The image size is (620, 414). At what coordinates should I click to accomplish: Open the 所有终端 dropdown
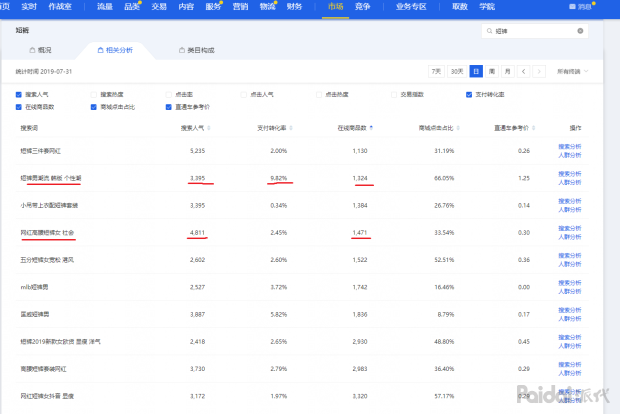point(574,72)
